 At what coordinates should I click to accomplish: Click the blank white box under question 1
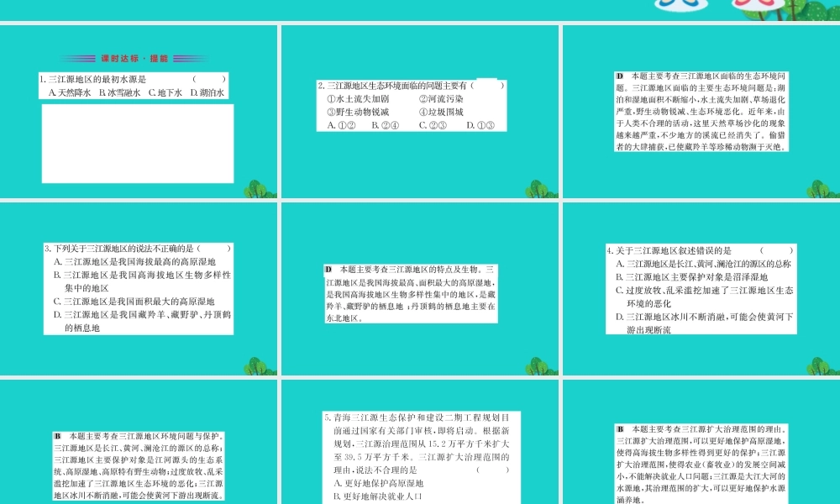click(138, 143)
